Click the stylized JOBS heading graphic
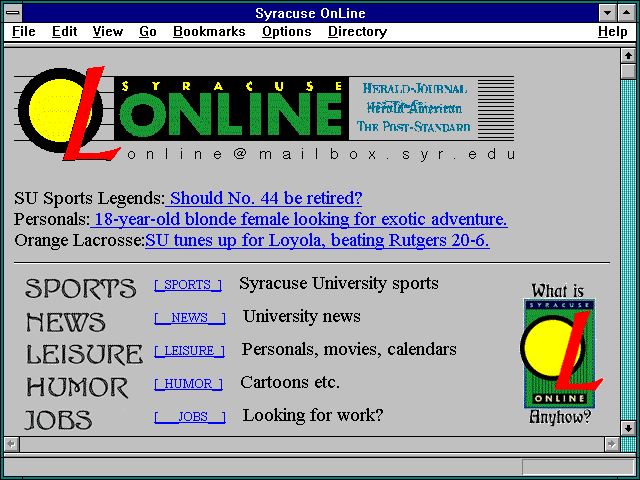Image resolution: width=640 pixels, height=480 pixels. [x=58, y=420]
